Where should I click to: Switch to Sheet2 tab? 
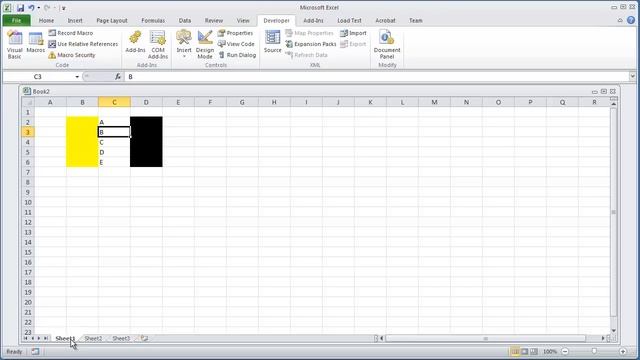[x=93, y=338]
